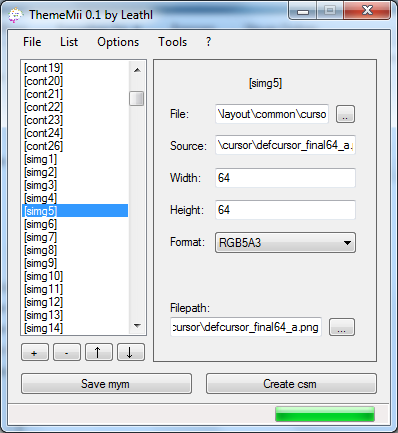Select [simg14] in the list
The image size is (398, 433).
(75, 328)
